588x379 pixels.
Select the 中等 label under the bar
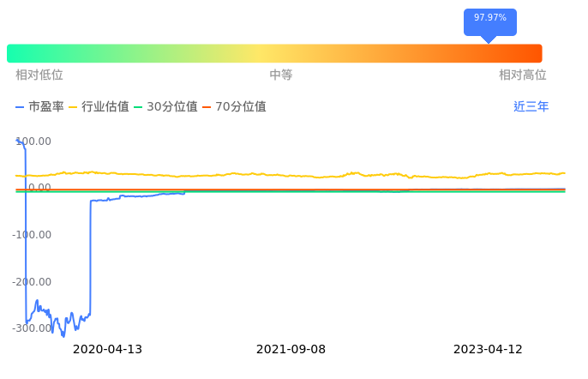point(281,75)
